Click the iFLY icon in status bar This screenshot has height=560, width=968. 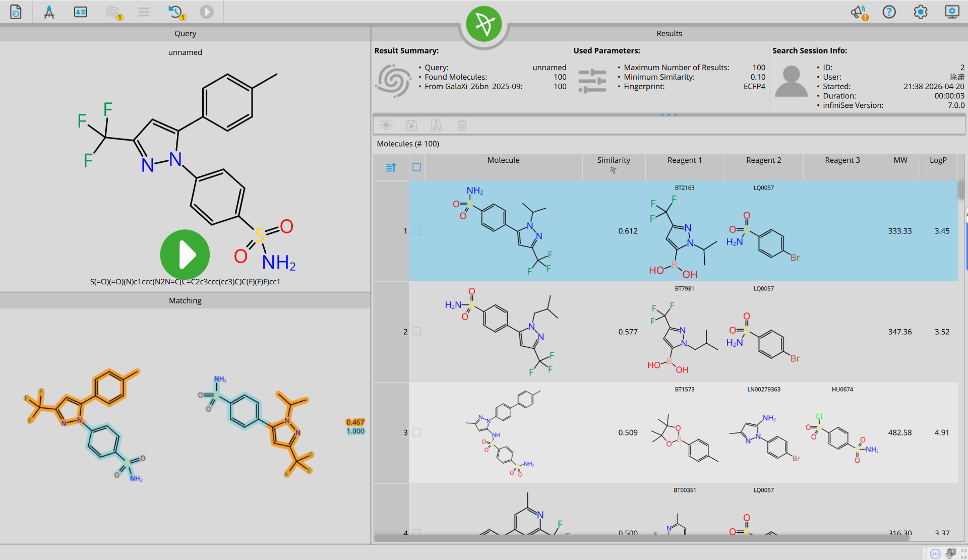935,553
